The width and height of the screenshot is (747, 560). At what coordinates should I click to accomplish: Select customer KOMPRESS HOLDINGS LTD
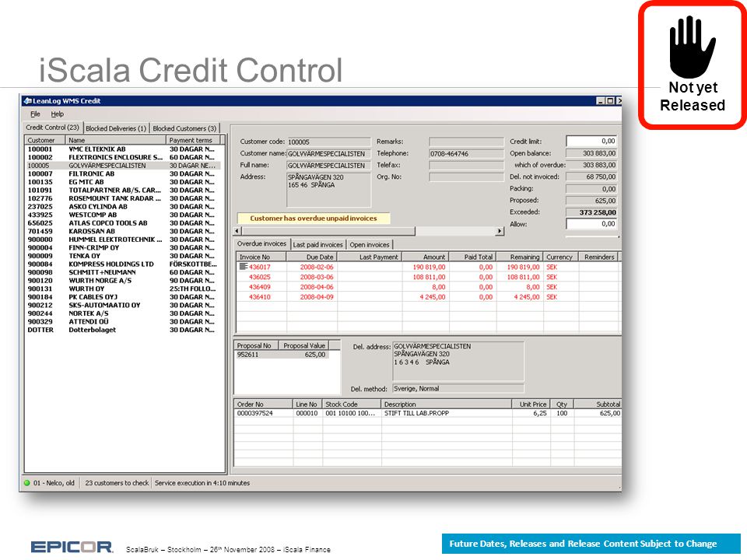coord(123,264)
